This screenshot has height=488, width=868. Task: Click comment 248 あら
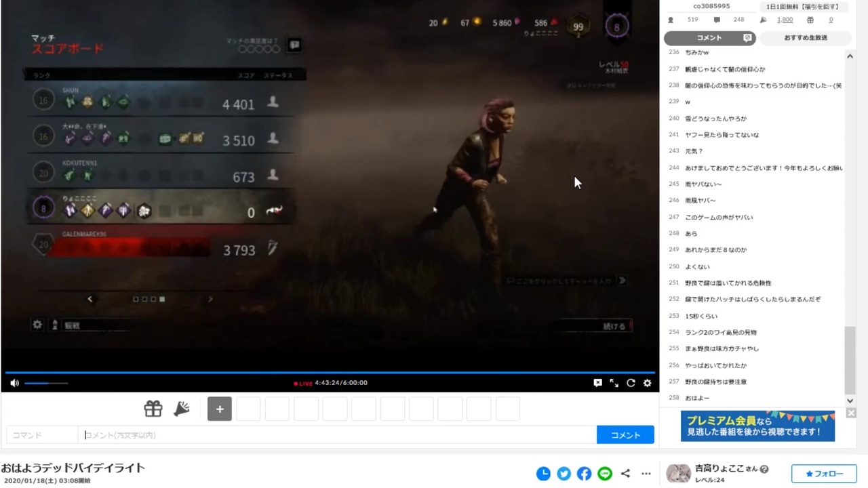pyautogui.click(x=691, y=233)
